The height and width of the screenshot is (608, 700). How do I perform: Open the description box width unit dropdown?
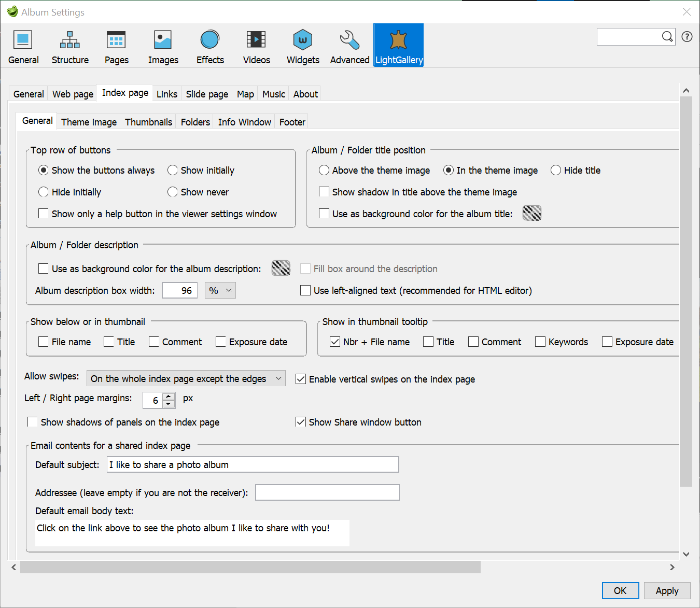[x=220, y=290]
